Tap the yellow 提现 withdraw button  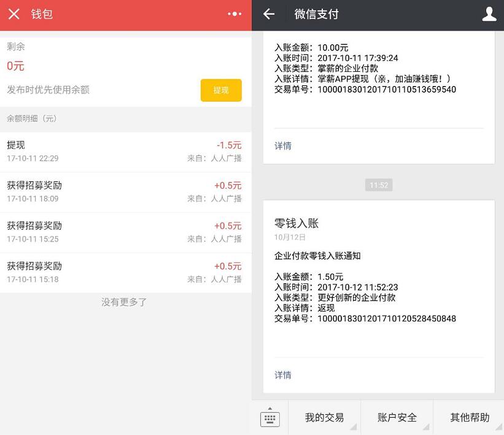pyautogui.click(x=221, y=90)
